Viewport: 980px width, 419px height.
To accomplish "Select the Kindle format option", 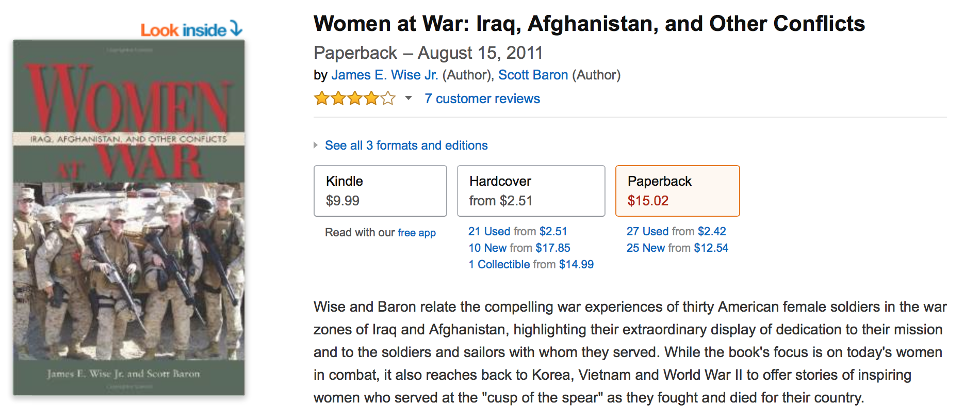I will click(380, 191).
